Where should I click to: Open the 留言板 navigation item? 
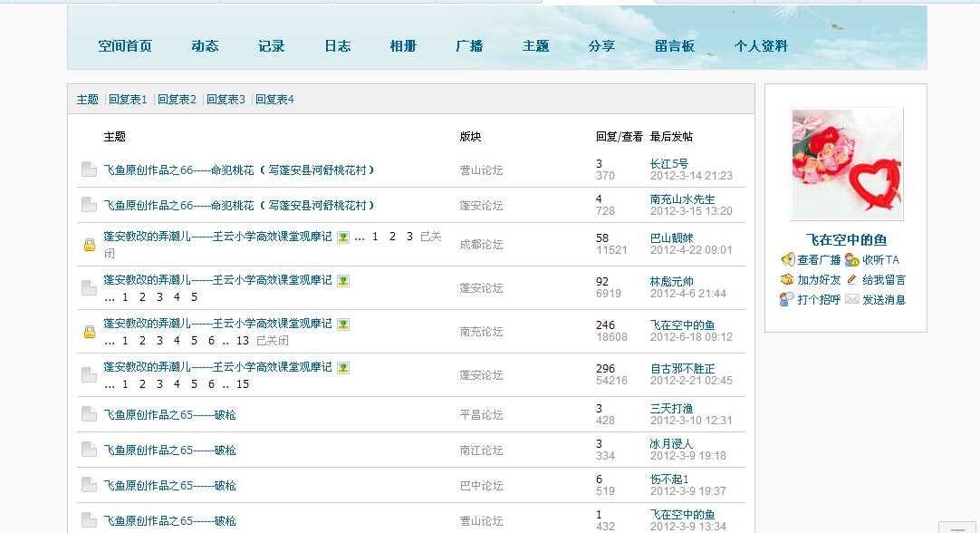coord(675,46)
